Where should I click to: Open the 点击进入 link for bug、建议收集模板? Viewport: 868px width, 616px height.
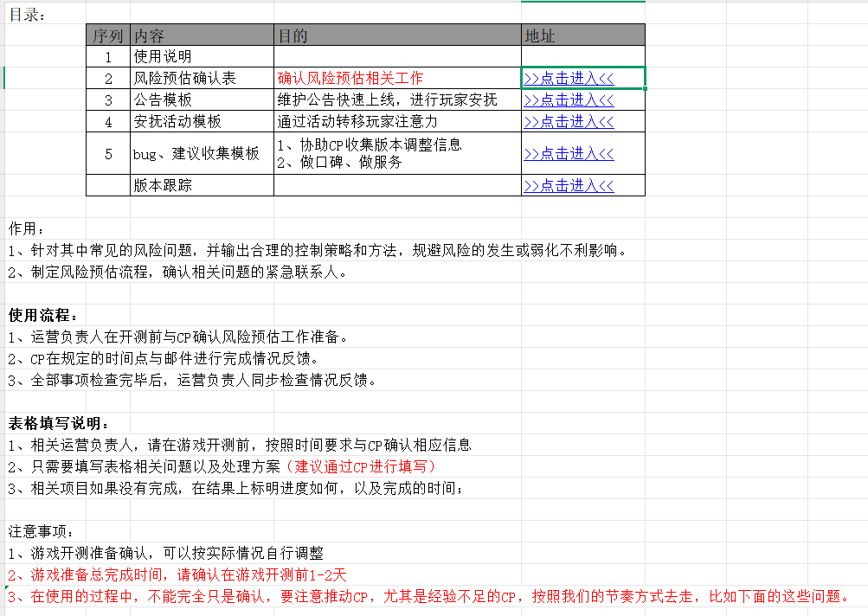tap(569, 154)
